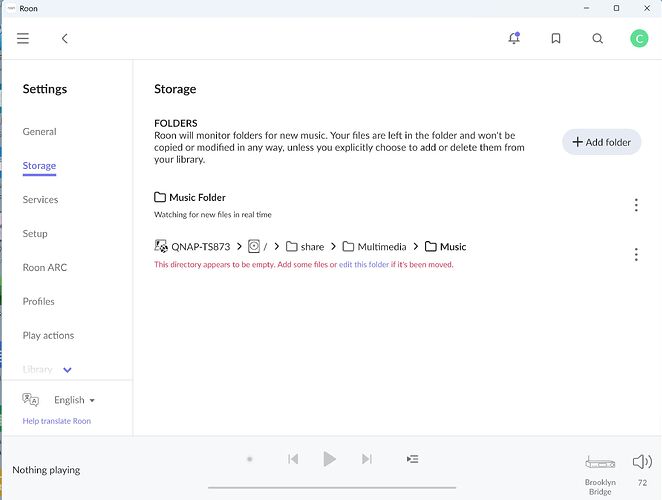The height and width of the screenshot is (500, 662).
Task: Open Services settings tab
Action: pyautogui.click(x=40, y=199)
